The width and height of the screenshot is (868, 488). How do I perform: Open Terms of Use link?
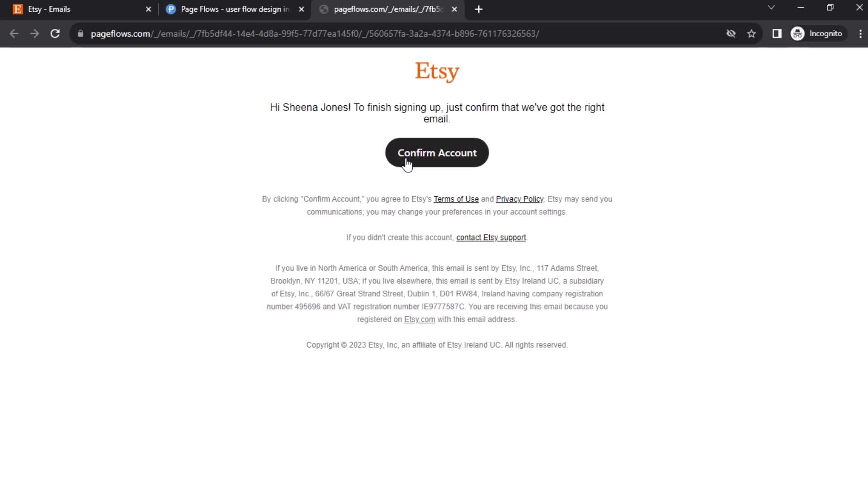[456, 198]
